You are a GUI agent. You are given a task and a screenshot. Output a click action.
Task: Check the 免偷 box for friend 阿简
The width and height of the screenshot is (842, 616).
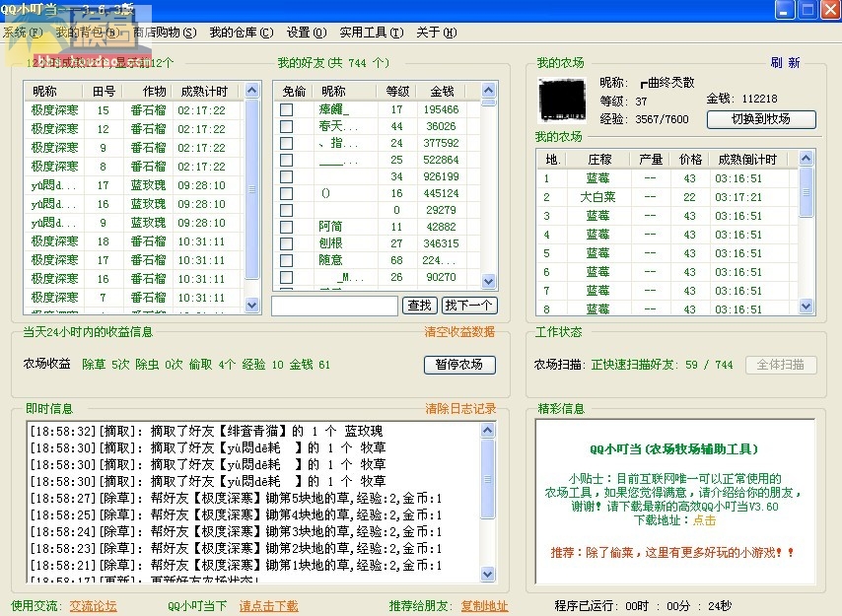(286, 227)
